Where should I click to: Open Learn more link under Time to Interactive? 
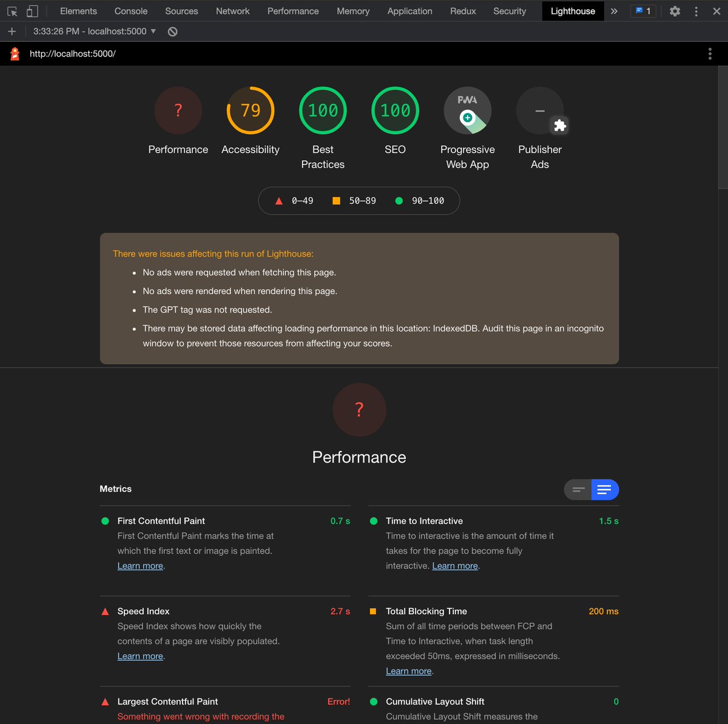(x=455, y=566)
